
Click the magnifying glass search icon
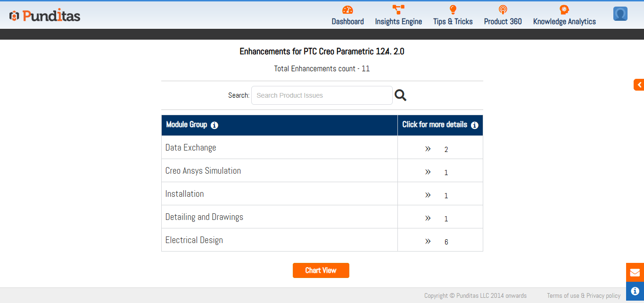coord(400,95)
